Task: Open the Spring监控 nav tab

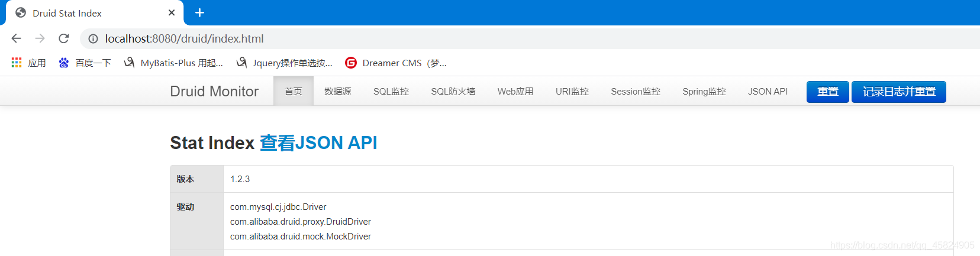Action: click(x=704, y=91)
